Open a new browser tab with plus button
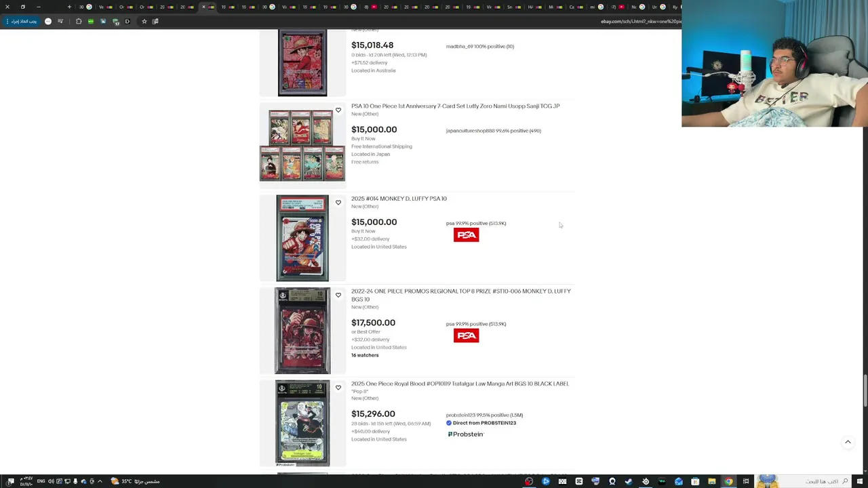This screenshot has width=868, height=488. [69, 7]
